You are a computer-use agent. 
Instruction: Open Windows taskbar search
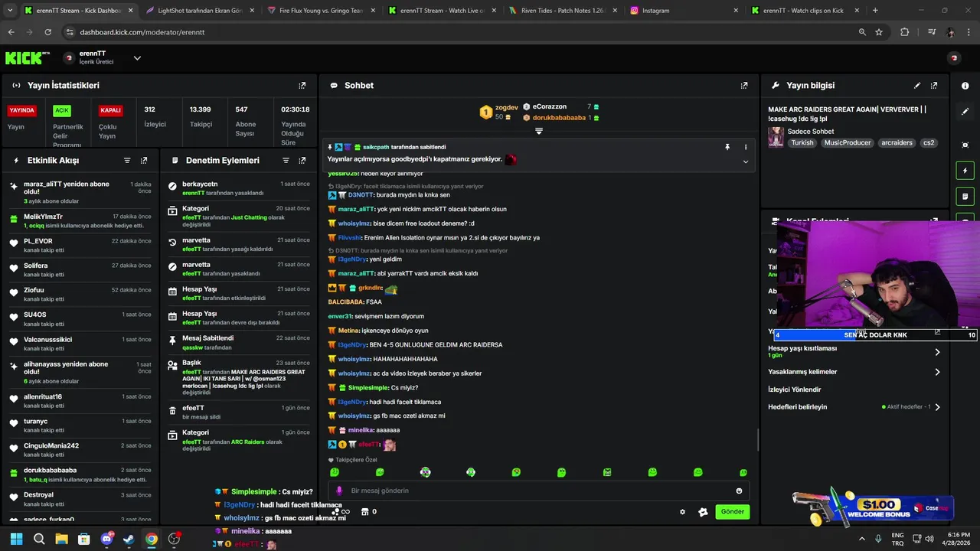click(39, 539)
